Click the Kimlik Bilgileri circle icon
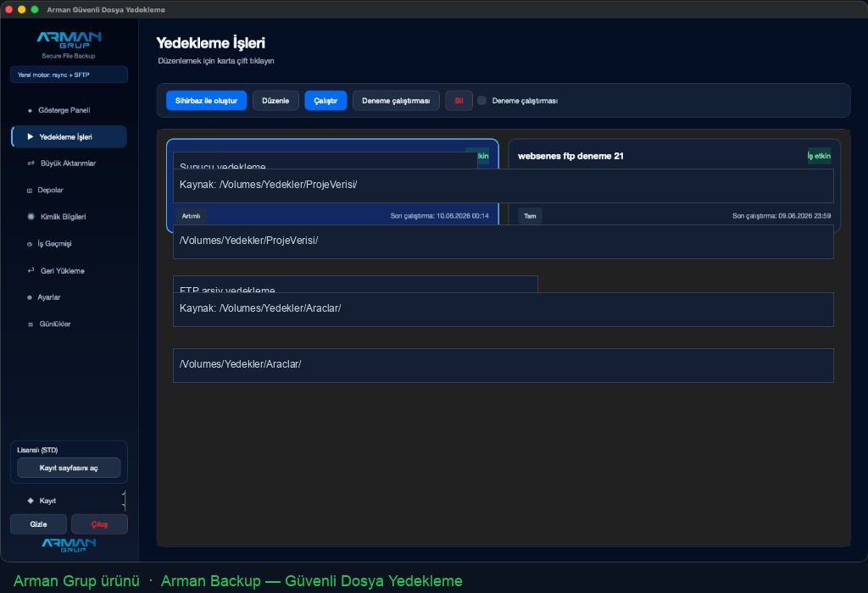This screenshot has width=868, height=593. (31, 217)
